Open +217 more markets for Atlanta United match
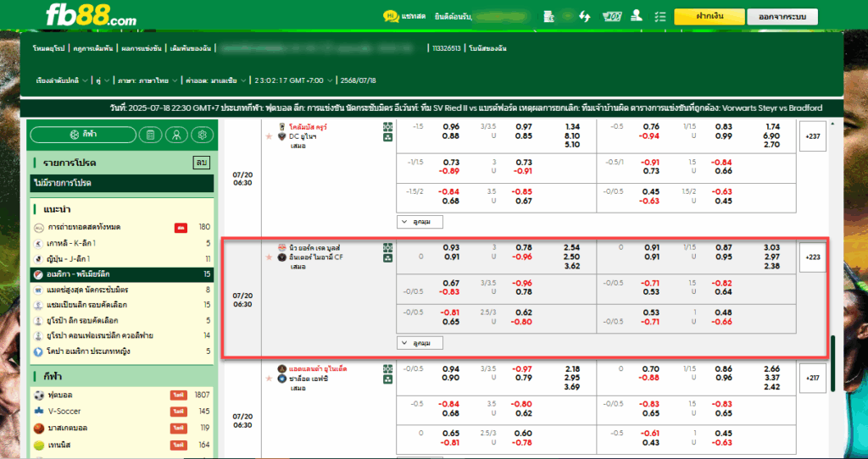The height and width of the screenshot is (459, 868). 813,379
